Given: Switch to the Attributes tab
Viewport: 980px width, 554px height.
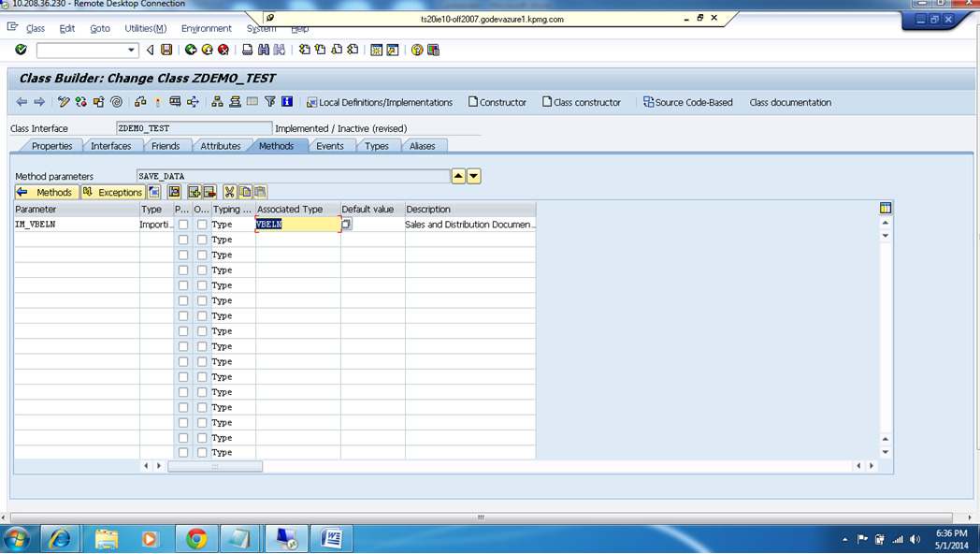Looking at the screenshot, I should tap(221, 146).
